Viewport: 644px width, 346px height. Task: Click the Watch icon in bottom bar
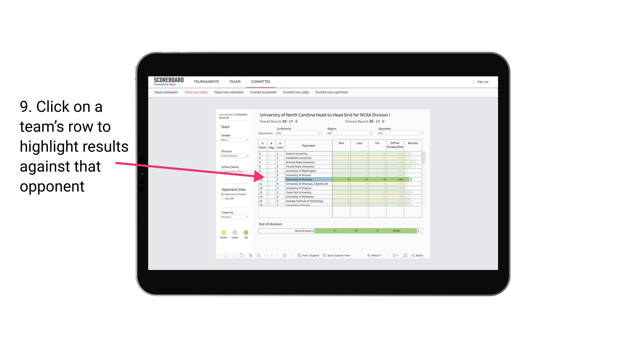pos(369,256)
